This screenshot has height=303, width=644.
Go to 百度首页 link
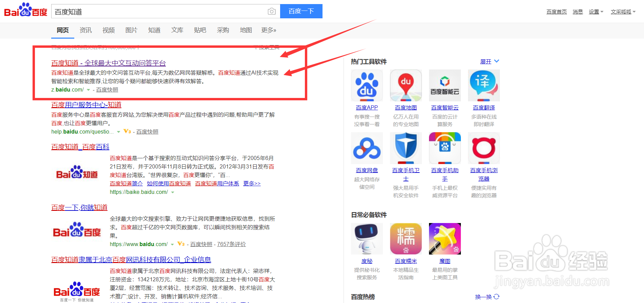coord(557,12)
